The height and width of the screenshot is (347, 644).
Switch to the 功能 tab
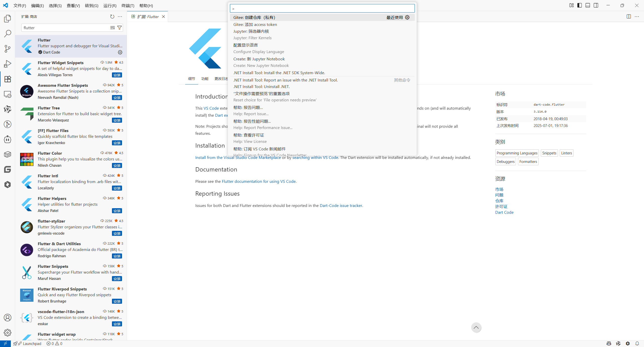tap(205, 79)
